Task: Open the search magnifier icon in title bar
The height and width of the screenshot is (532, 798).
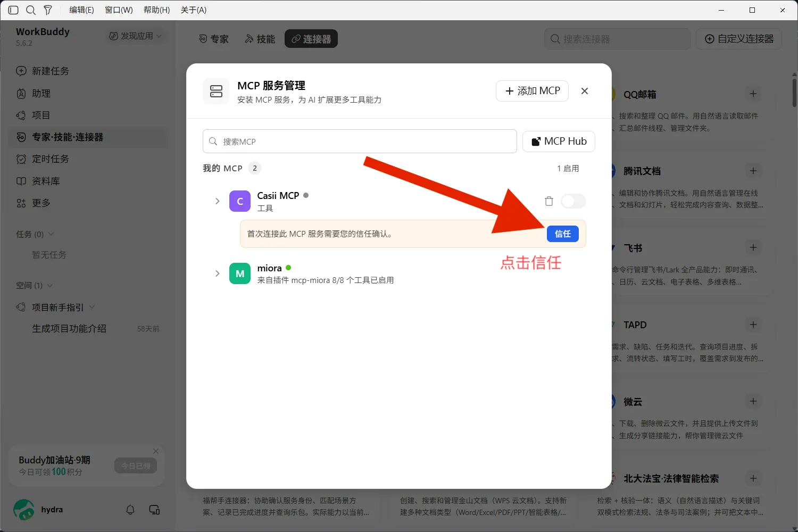Action: (x=31, y=10)
